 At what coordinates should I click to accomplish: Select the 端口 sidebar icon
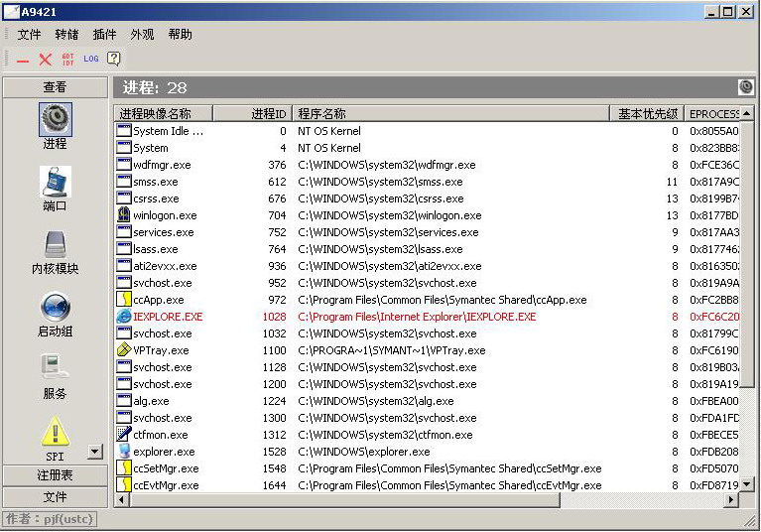pyautogui.click(x=56, y=182)
